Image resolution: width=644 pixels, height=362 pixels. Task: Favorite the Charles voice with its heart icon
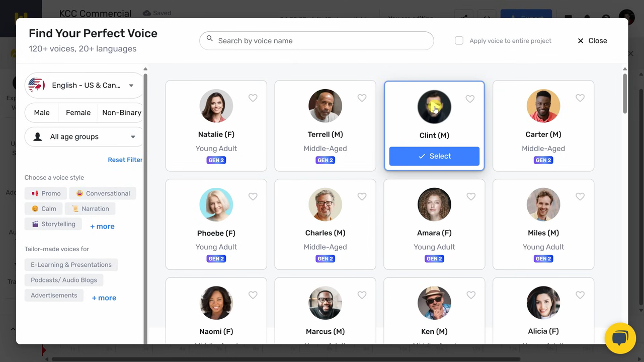[362, 197]
